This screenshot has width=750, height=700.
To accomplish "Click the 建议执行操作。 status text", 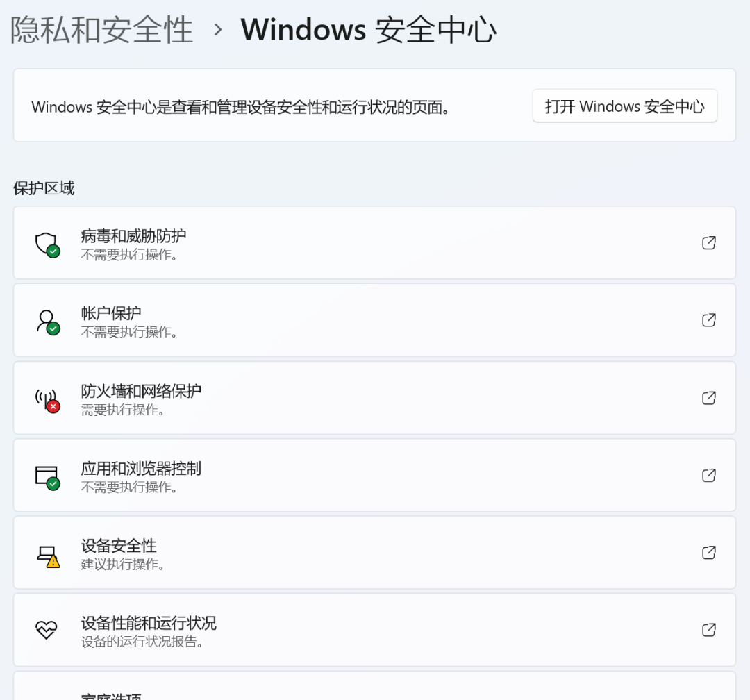I will 122,565.
